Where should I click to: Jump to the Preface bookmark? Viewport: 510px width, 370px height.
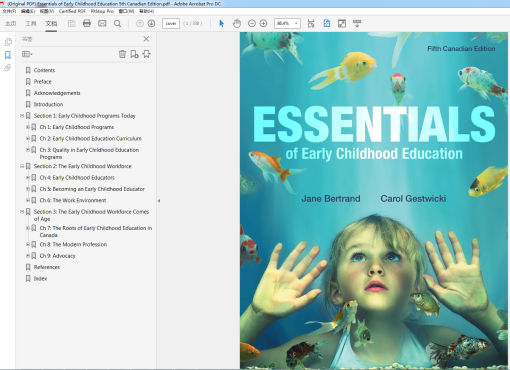pos(43,82)
